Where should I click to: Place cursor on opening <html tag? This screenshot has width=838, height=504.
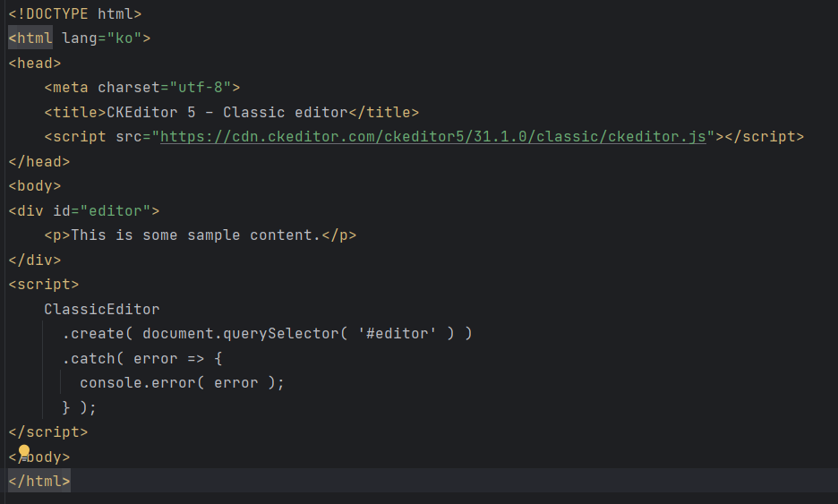point(30,38)
